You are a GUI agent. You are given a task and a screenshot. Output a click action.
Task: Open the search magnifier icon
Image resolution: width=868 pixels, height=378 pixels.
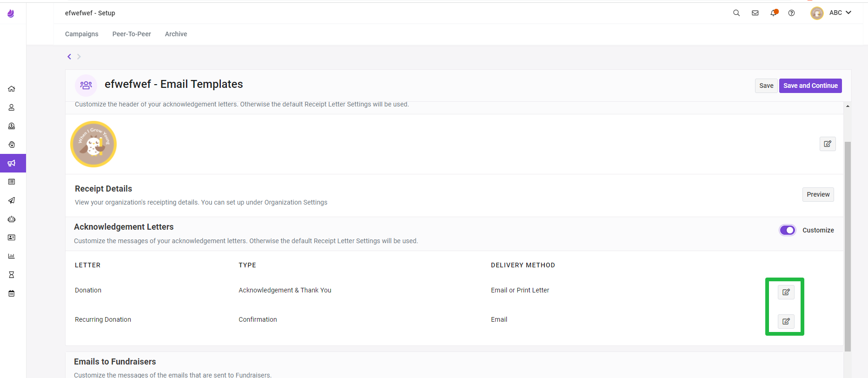736,13
